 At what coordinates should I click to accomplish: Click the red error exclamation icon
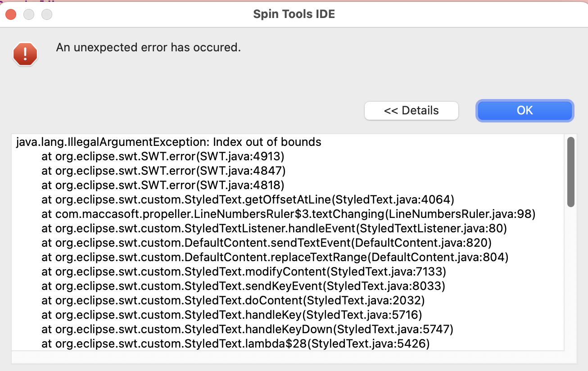[25, 54]
